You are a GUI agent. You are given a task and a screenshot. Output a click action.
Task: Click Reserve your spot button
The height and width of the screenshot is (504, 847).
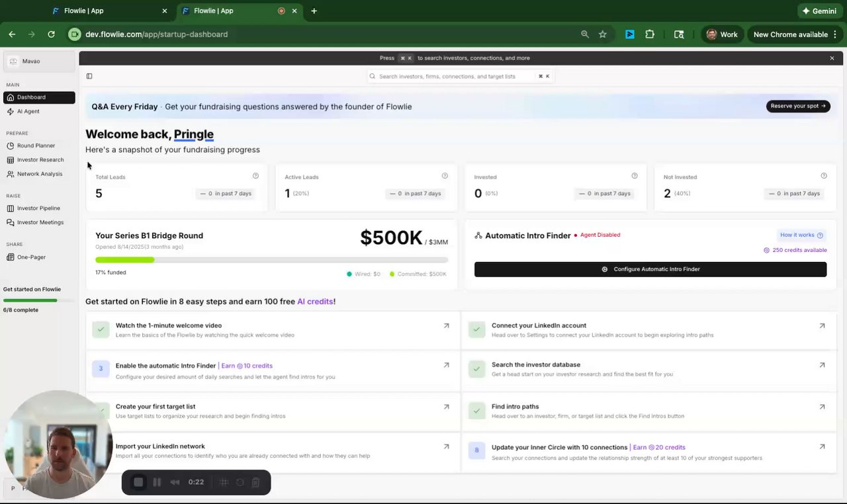click(x=798, y=106)
